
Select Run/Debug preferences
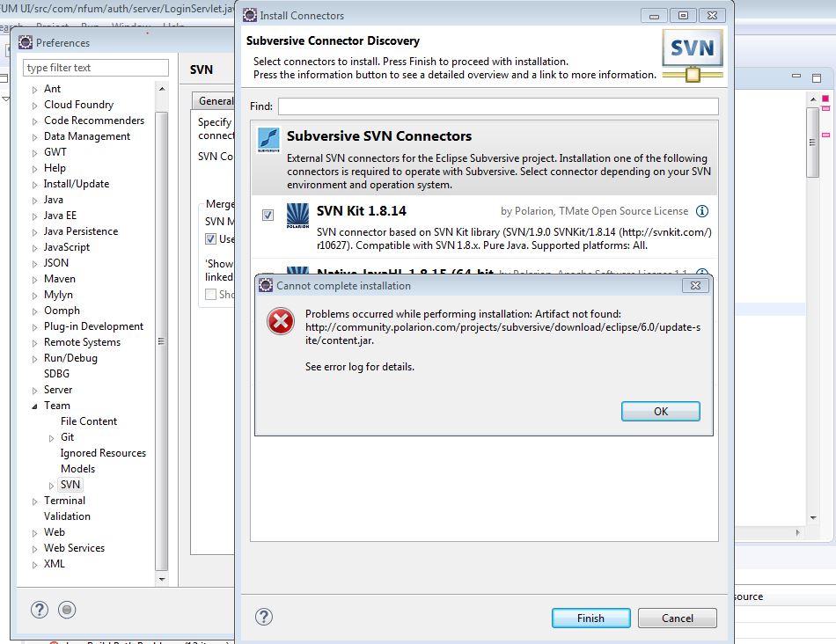tap(71, 358)
